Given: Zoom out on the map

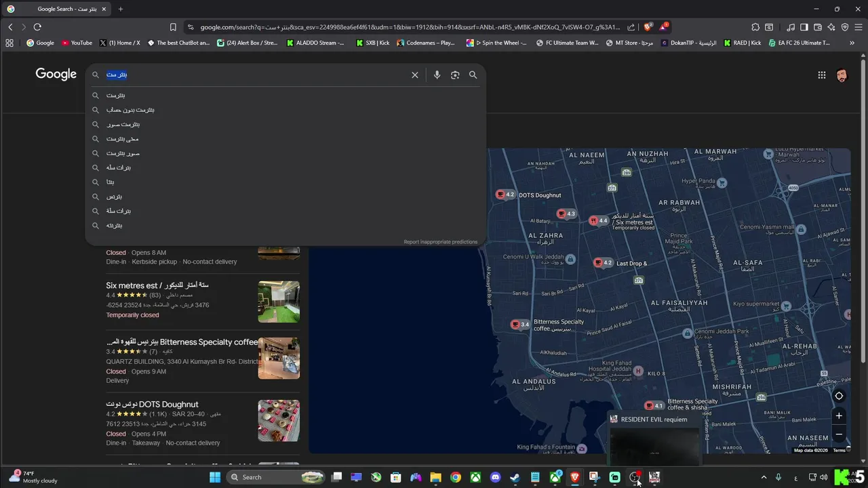Looking at the screenshot, I should coord(839,434).
